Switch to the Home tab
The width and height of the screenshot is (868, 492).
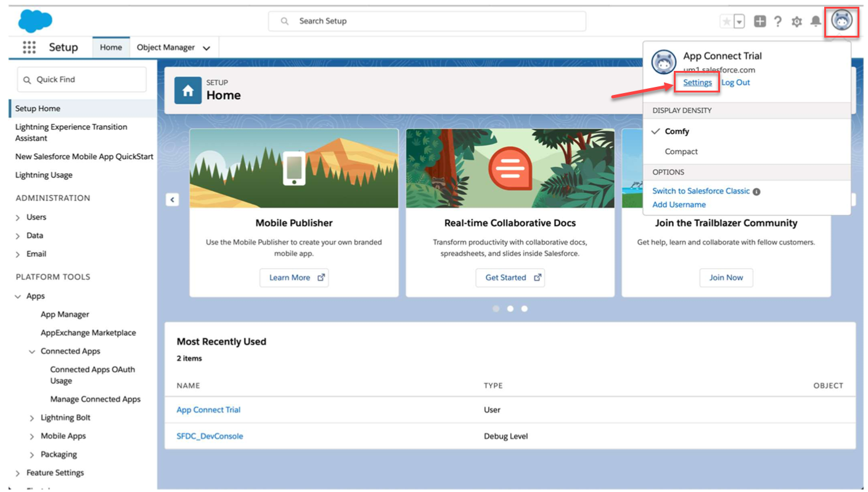tap(111, 47)
